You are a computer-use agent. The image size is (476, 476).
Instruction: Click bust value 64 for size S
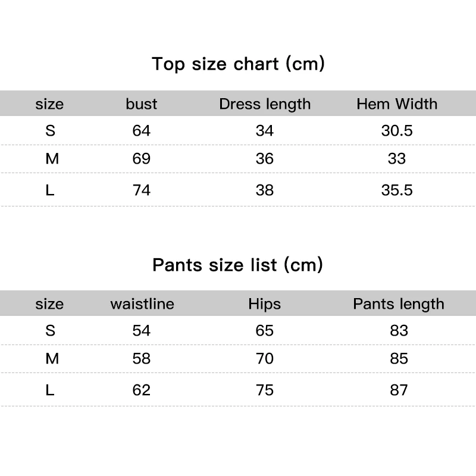pyautogui.click(x=142, y=131)
